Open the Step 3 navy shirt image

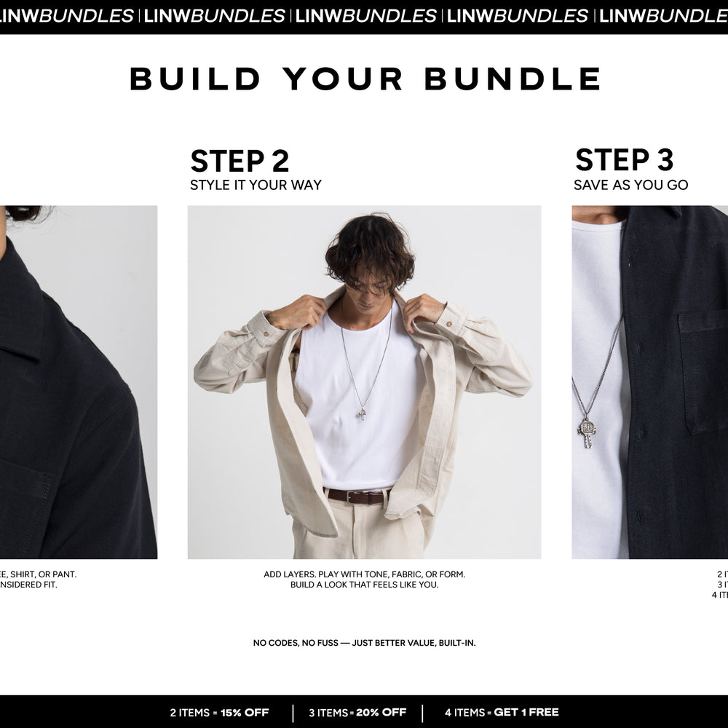[650, 382]
